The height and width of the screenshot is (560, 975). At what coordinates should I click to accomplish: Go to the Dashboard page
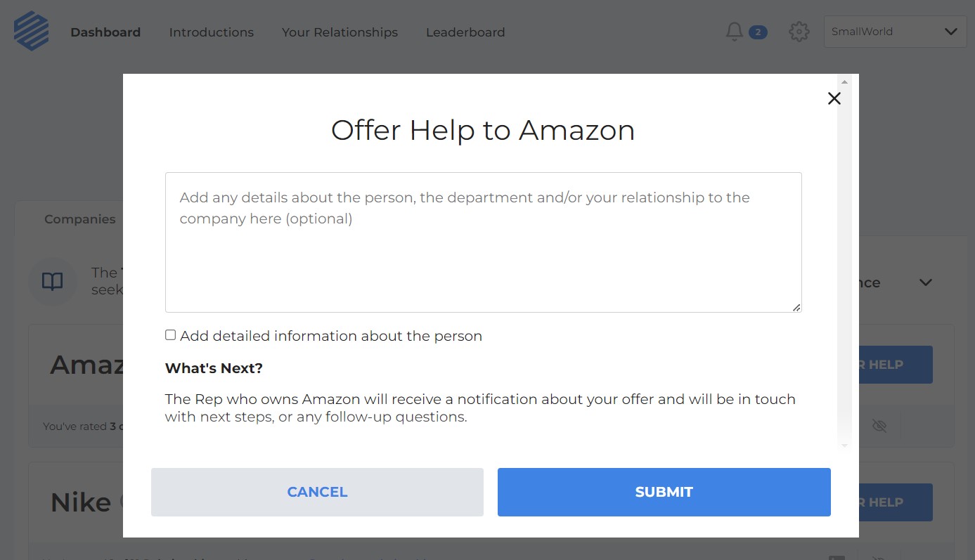pos(105,32)
